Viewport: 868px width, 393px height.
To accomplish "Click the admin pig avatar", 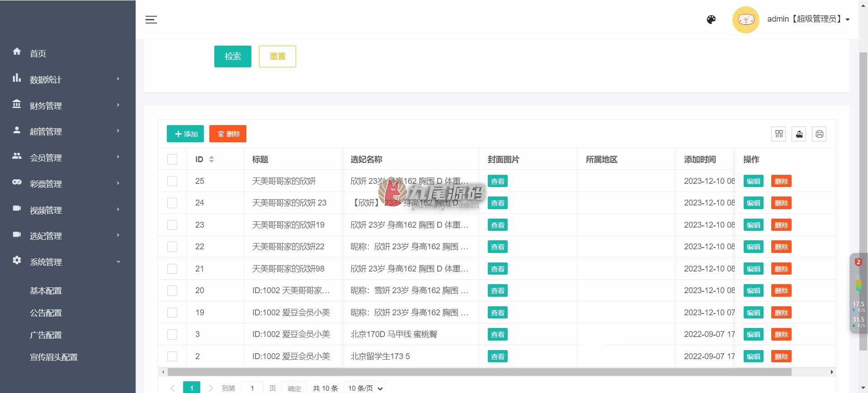I will 745,19.
